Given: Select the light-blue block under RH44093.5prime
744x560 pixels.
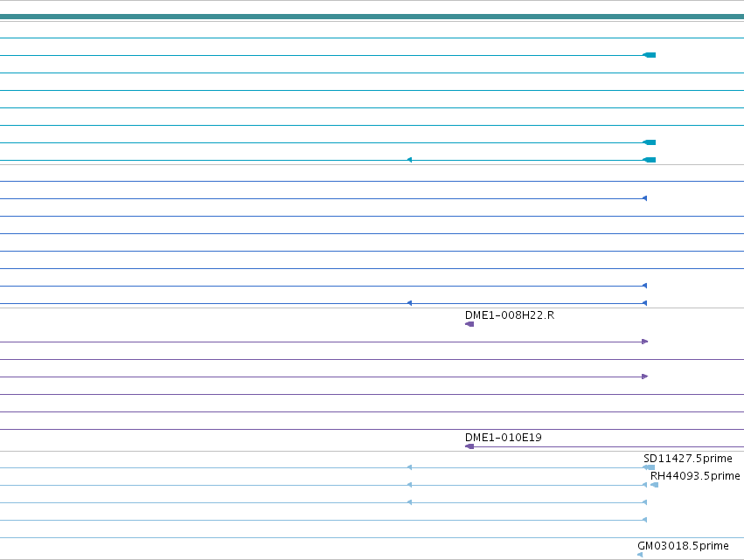Looking at the screenshot, I should point(654,485).
